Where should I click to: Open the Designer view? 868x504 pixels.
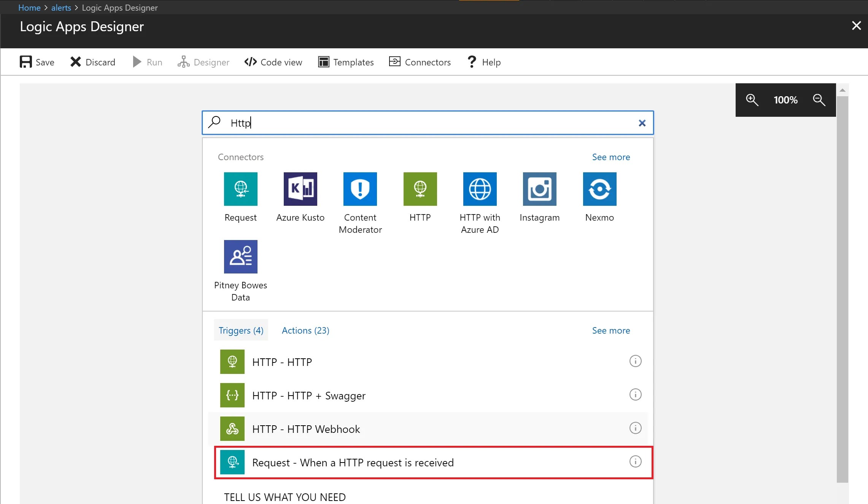click(x=203, y=62)
